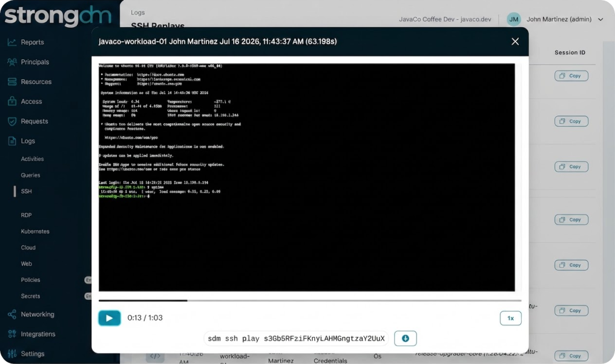Open RDP logs
Screen dimensions: 615x364
click(x=26, y=215)
